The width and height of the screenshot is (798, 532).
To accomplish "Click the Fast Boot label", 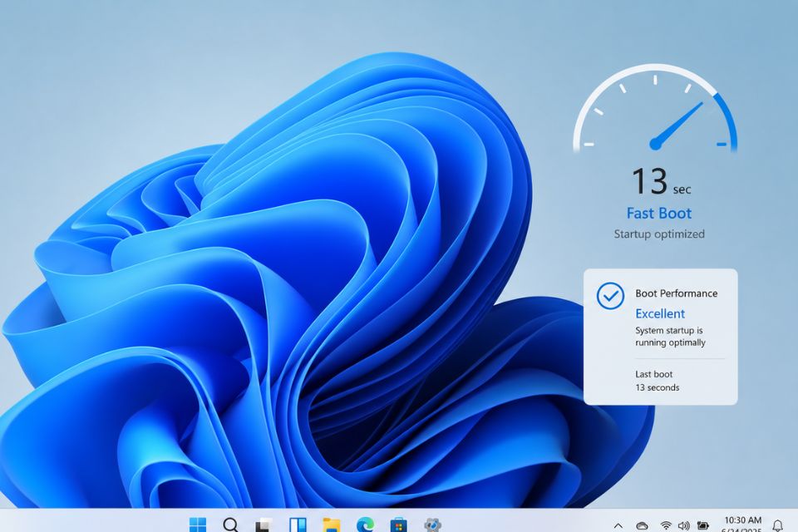I will tap(659, 214).
